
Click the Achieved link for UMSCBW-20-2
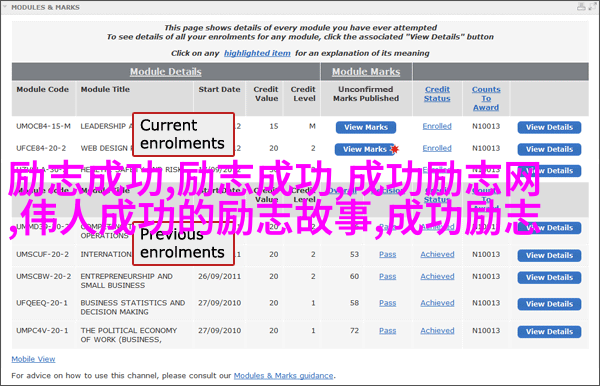[437, 276]
